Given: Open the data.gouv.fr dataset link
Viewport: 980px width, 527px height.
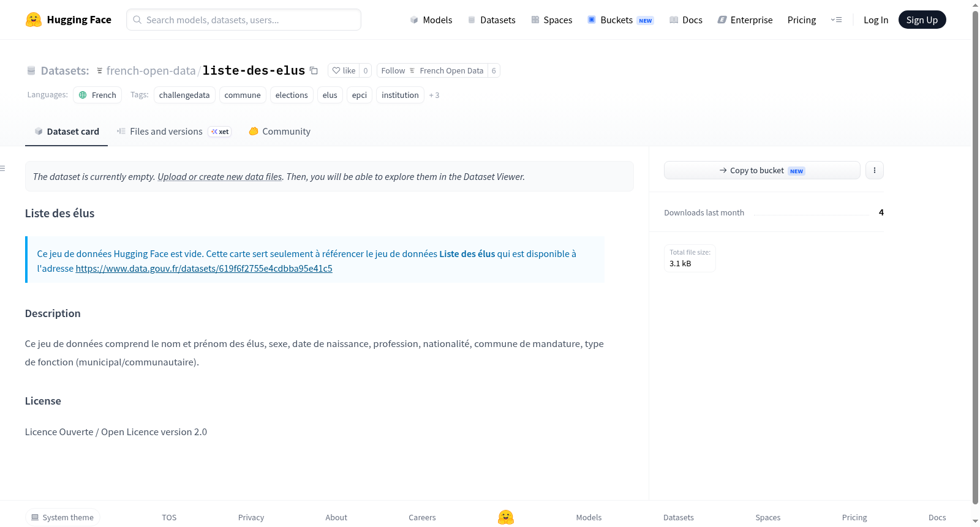Looking at the screenshot, I should point(204,269).
